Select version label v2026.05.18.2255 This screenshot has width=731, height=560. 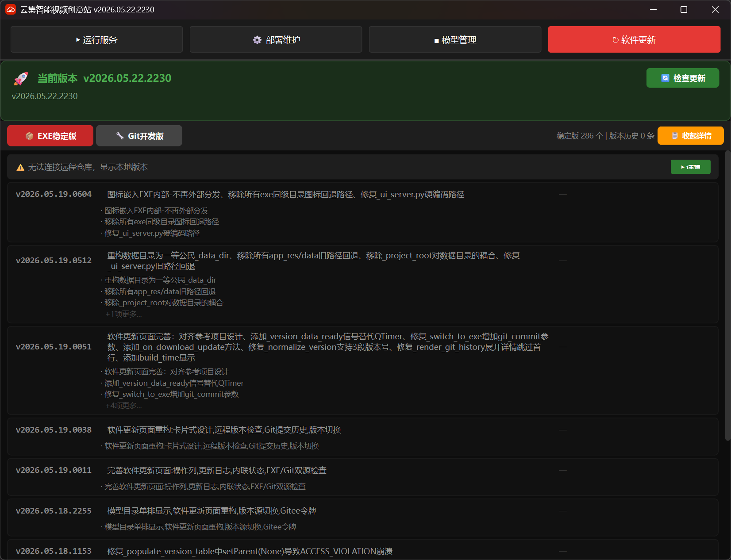pyautogui.click(x=54, y=511)
